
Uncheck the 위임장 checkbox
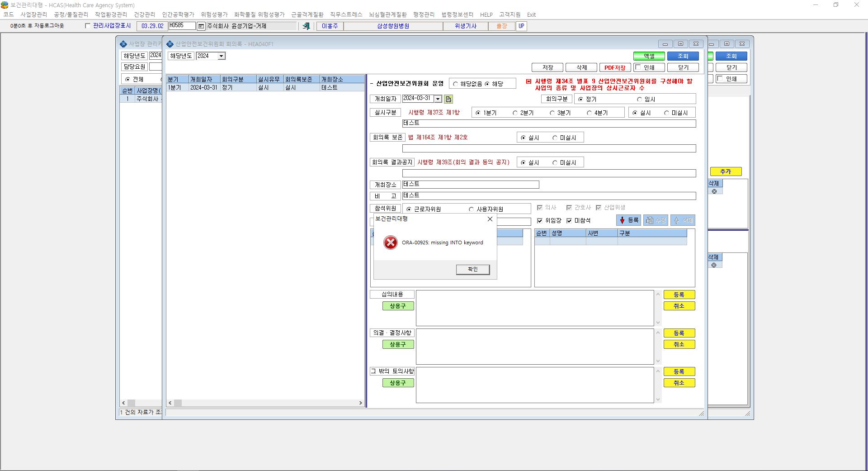click(540, 221)
